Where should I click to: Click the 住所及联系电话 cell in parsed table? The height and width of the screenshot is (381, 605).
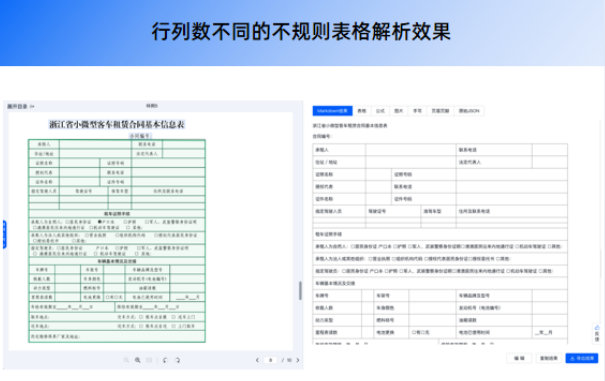click(x=512, y=211)
